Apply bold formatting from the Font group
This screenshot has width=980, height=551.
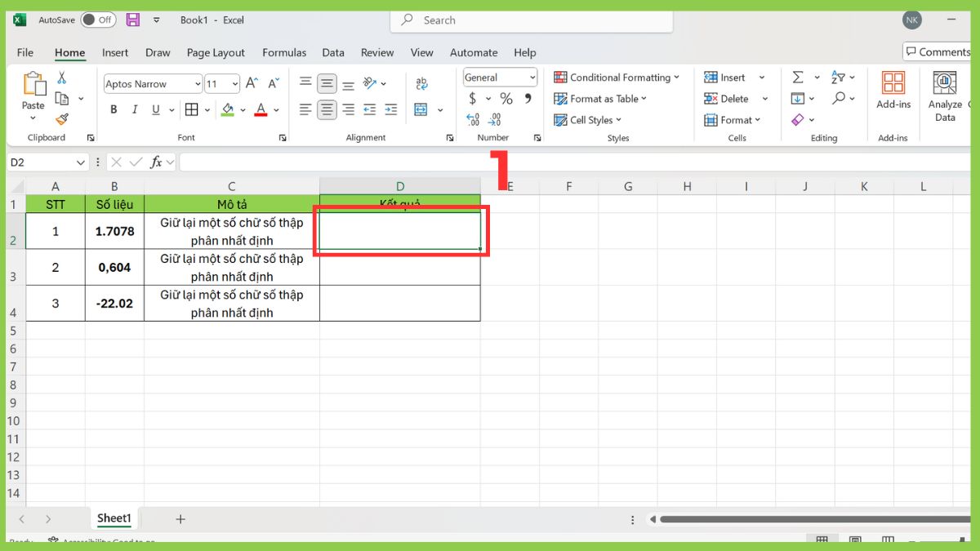point(114,109)
